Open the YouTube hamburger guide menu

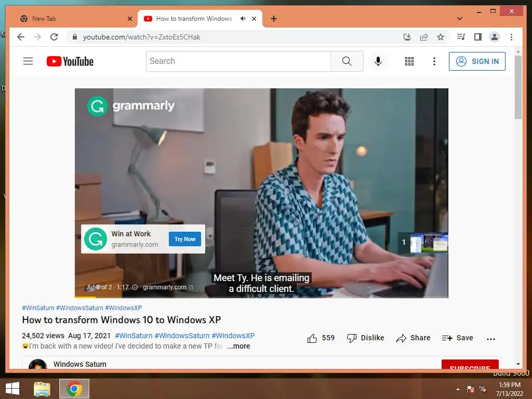[28, 61]
